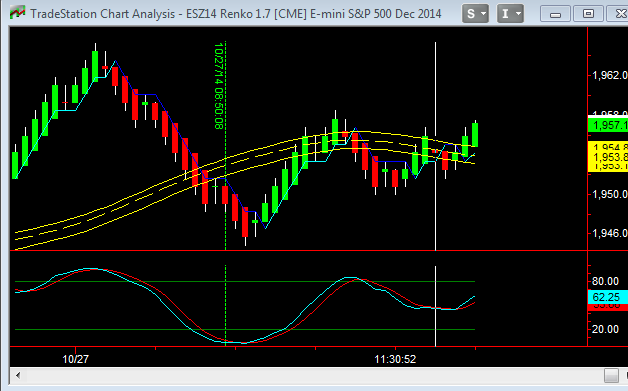Click the 20.00 oscillator axis label
Viewport: 628px width, 391px height.
pos(606,329)
